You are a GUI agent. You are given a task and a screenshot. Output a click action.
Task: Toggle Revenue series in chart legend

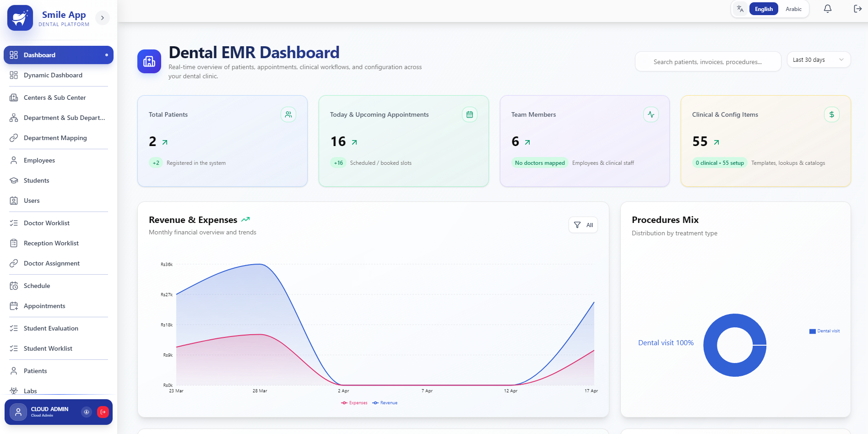pos(385,403)
